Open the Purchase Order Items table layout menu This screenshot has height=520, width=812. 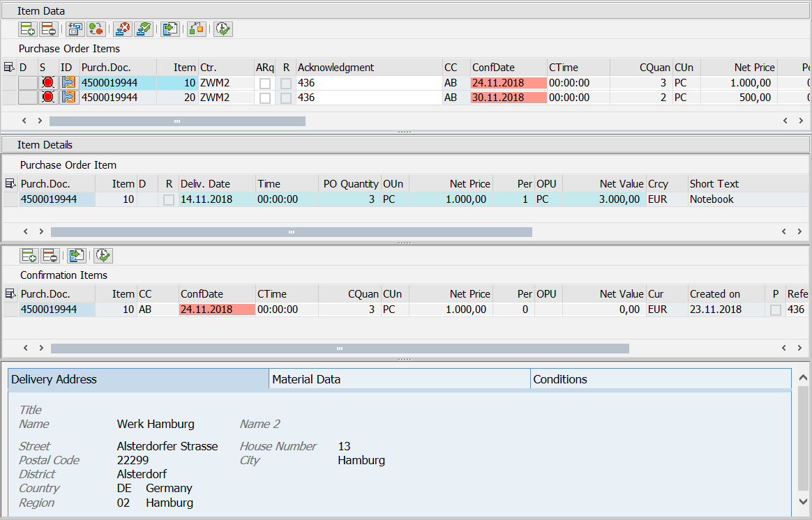[9, 68]
